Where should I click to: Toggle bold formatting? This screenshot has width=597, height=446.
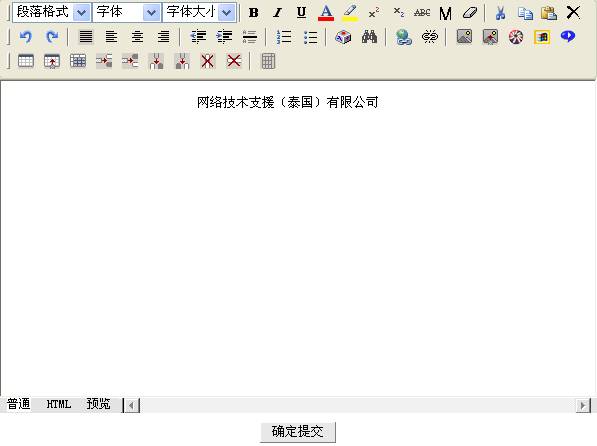tap(253, 13)
